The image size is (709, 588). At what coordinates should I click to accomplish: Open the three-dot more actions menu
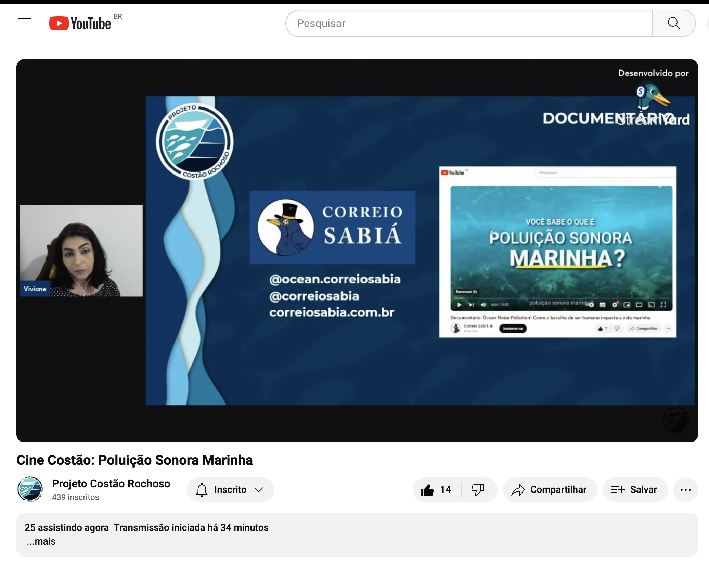(685, 490)
